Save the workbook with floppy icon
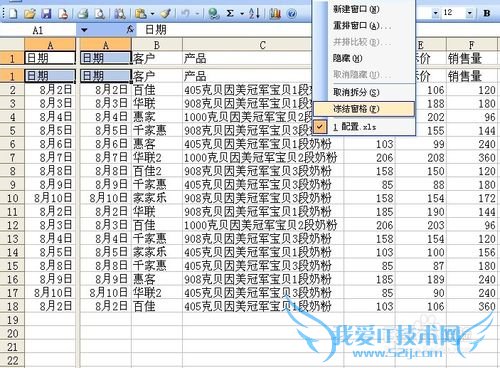Viewport: 500px width, 368px height. pyautogui.click(x=46, y=14)
